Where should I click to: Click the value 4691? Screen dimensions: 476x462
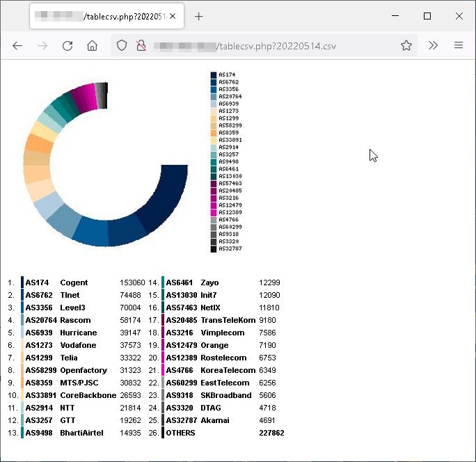coord(267,420)
